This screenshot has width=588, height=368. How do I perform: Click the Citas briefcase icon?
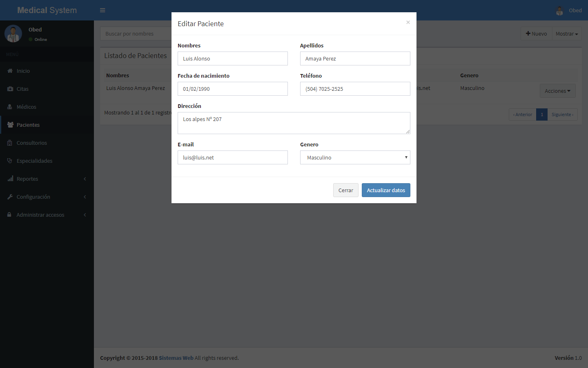tap(10, 89)
